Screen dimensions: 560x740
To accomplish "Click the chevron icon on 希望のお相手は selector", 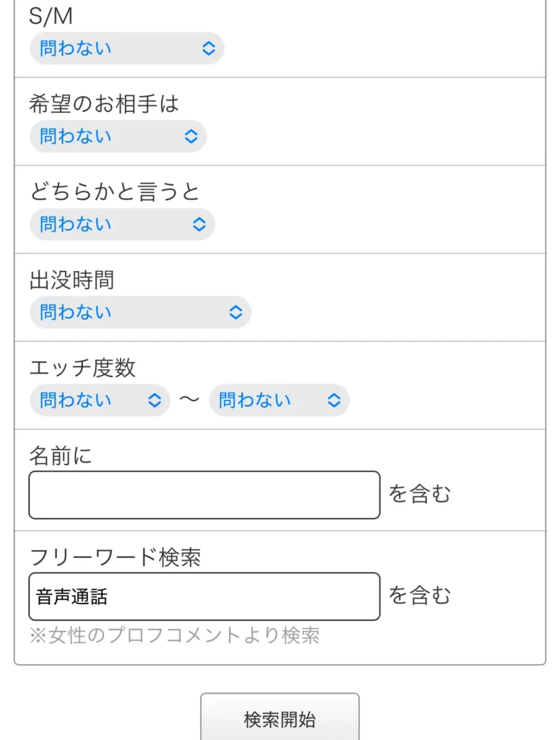I will [190, 137].
